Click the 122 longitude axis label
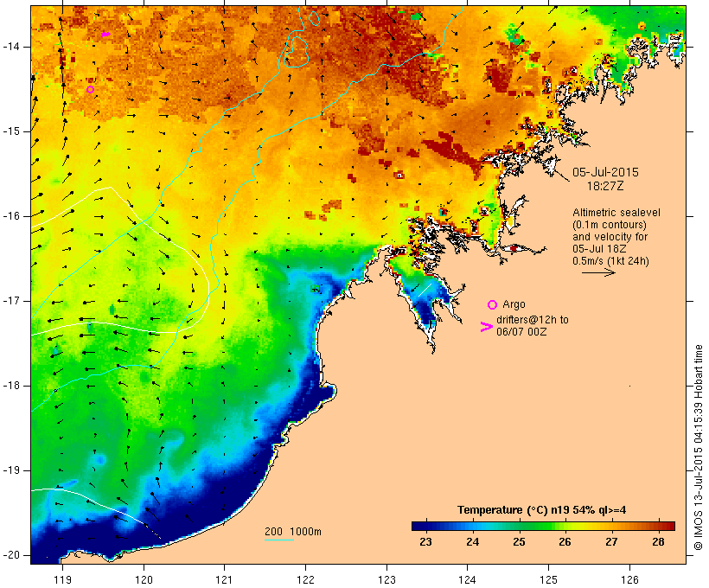Image resolution: width=709 pixels, height=588 pixels. click(x=306, y=580)
